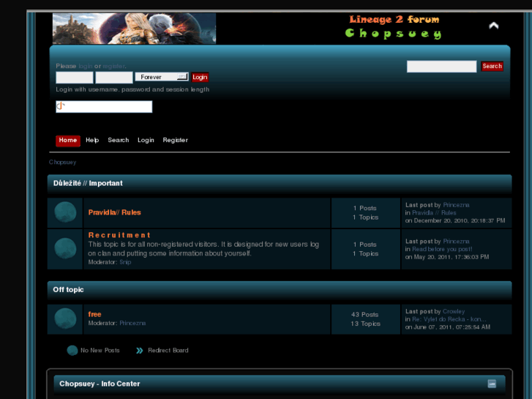Open the Search menu item
The width and height of the screenshot is (532, 399).
point(118,141)
